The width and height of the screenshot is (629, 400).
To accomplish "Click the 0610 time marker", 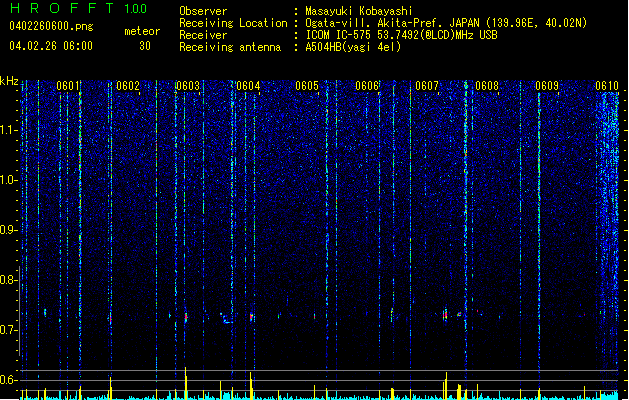I will tap(607, 86).
